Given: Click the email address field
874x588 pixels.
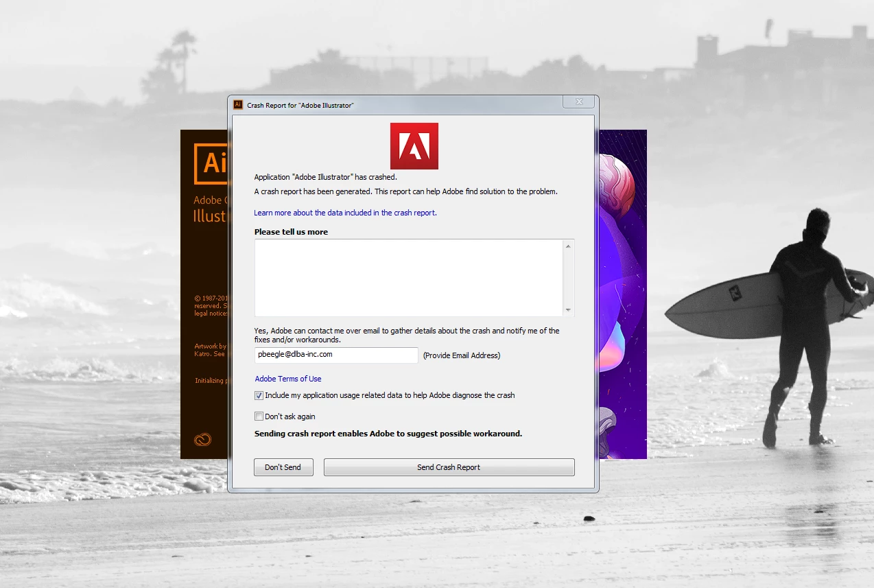Looking at the screenshot, I should tap(336, 355).
